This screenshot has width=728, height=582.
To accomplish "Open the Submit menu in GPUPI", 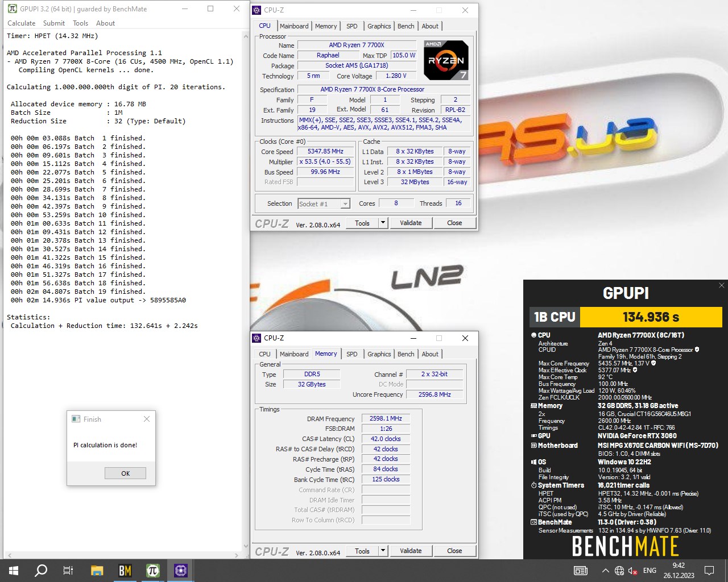I will click(x=54, y=23).
